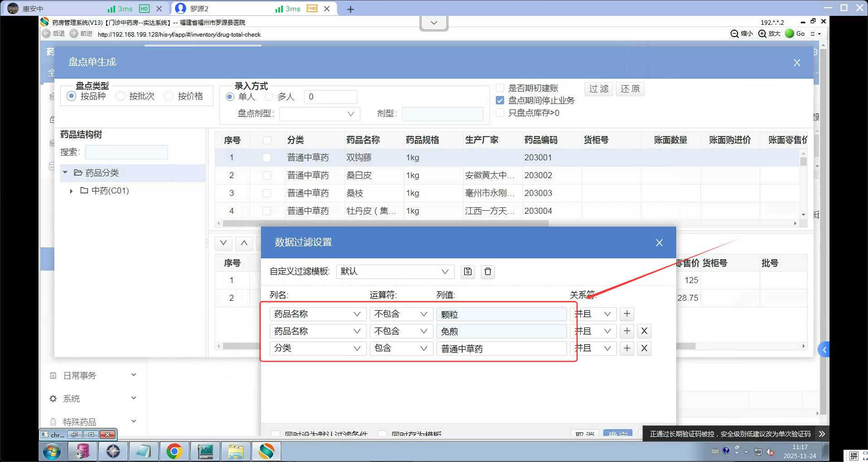Open Google Chrome from the taskbar
Screen dimensions: 868x462
point(174,451)
